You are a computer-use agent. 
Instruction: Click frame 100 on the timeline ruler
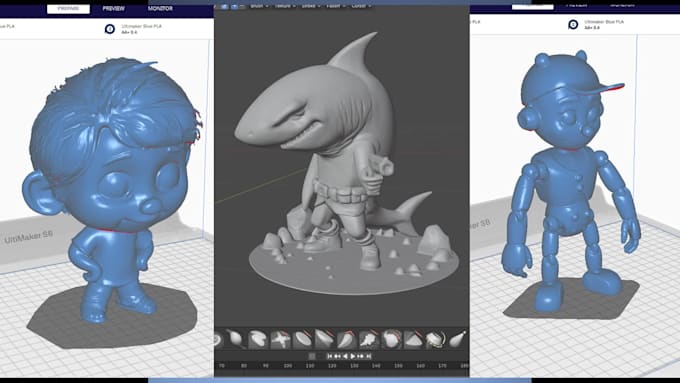(x=288, y=366)
